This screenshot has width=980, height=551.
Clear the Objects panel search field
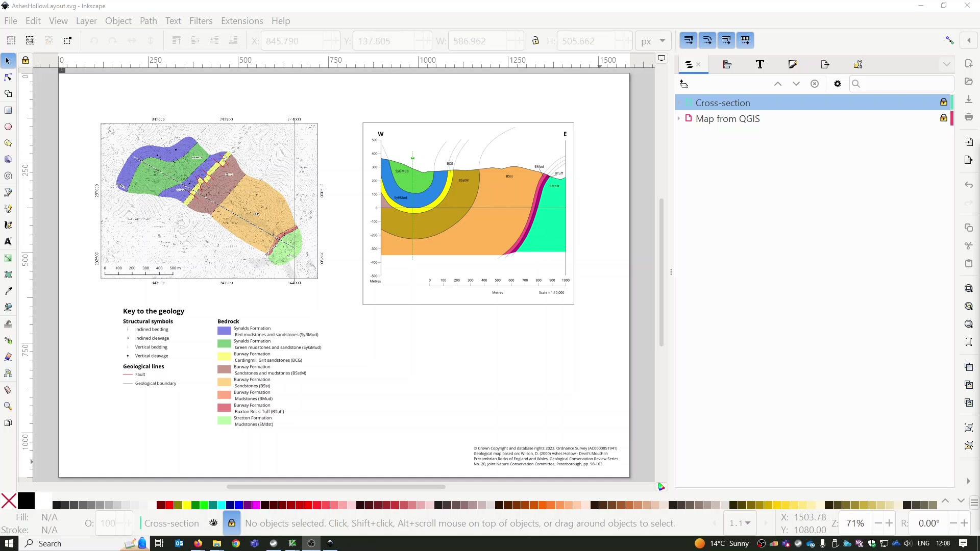pyautogui.click(x=815, y=84)
